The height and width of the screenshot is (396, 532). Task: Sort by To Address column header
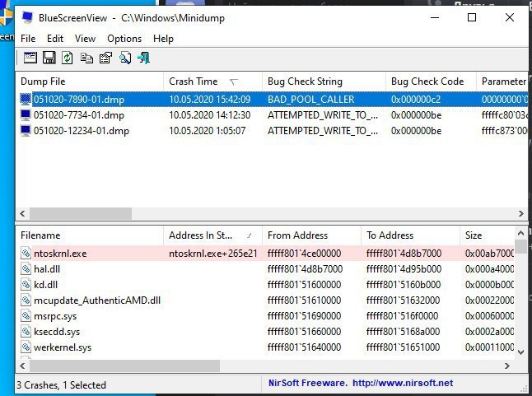tap(410, 235)
